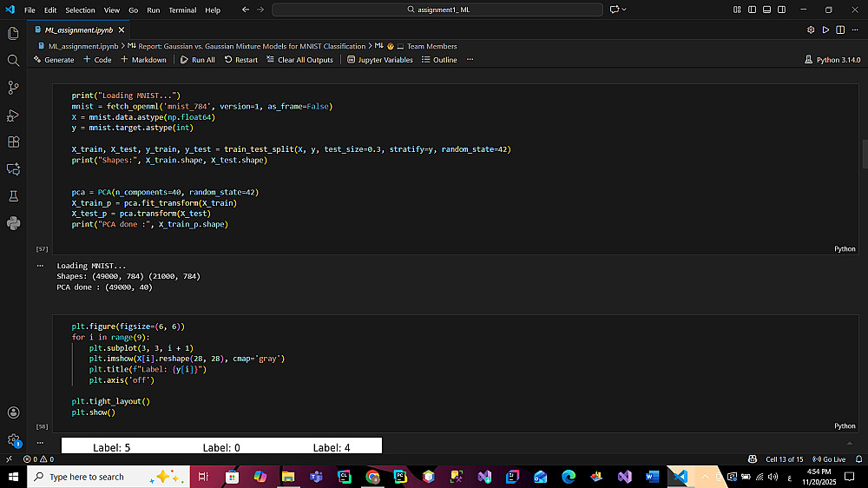Viewport: 868px width, 488px height.
Task: Split the editor to the right
Action: tap(840, 30)
